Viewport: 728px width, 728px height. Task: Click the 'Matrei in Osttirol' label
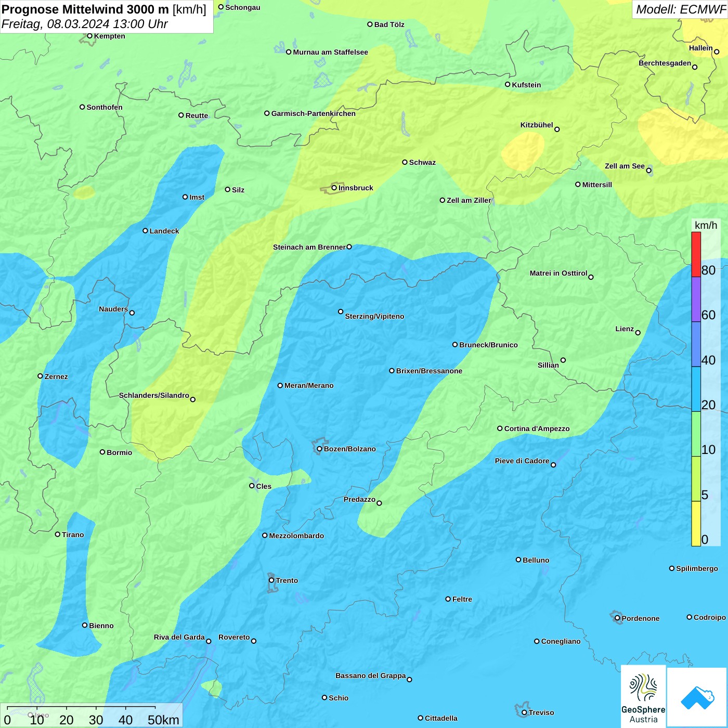pyautogui.click(x=558, y=273)
